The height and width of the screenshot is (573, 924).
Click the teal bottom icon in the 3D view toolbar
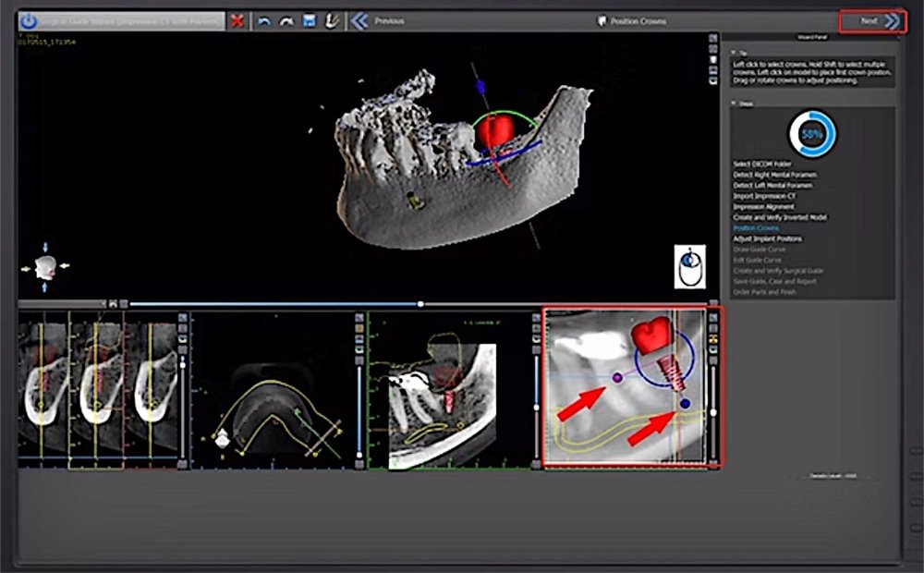click(x=713, y=80)
